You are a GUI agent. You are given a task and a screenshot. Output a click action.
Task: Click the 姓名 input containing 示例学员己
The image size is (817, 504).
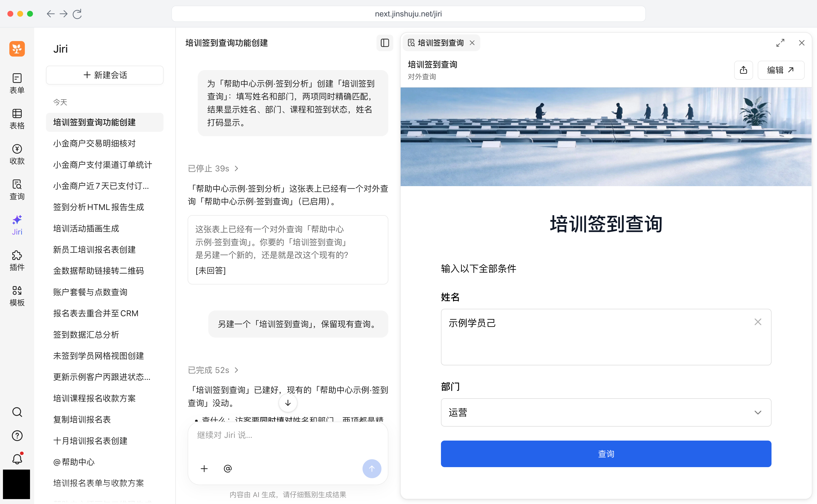605,337
